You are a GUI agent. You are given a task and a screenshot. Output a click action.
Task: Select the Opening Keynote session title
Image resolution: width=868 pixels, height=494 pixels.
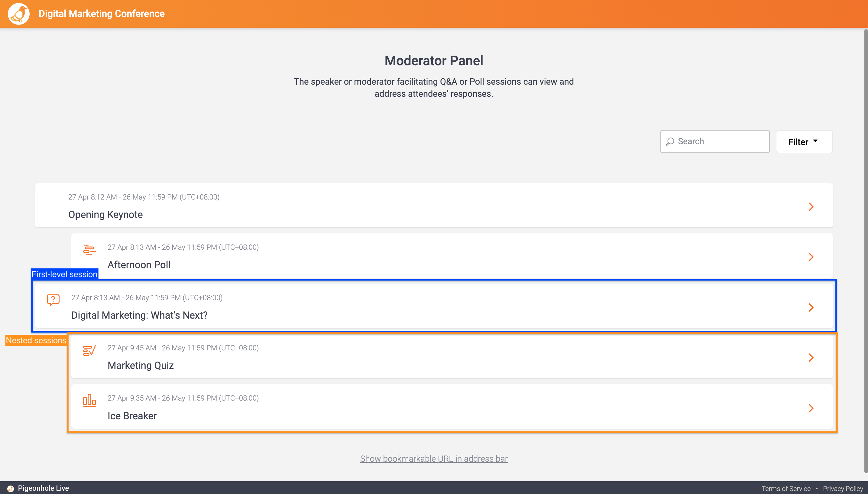point(105,215)
